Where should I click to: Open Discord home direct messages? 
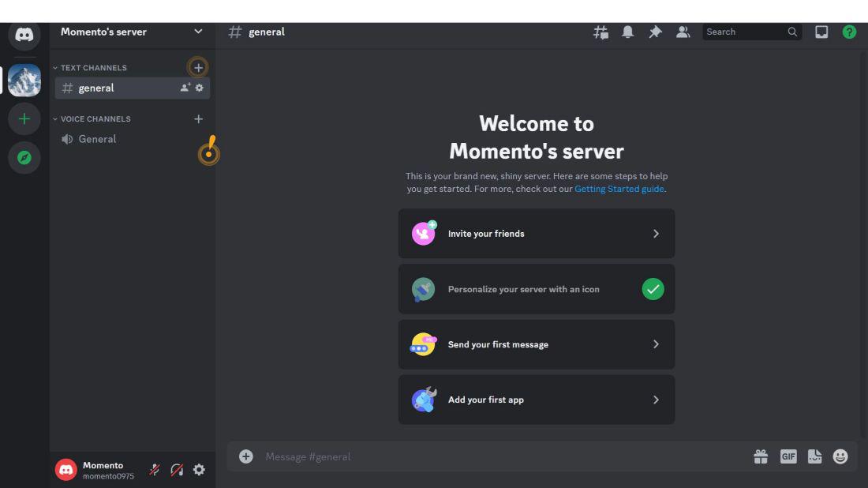pos(24,35)
